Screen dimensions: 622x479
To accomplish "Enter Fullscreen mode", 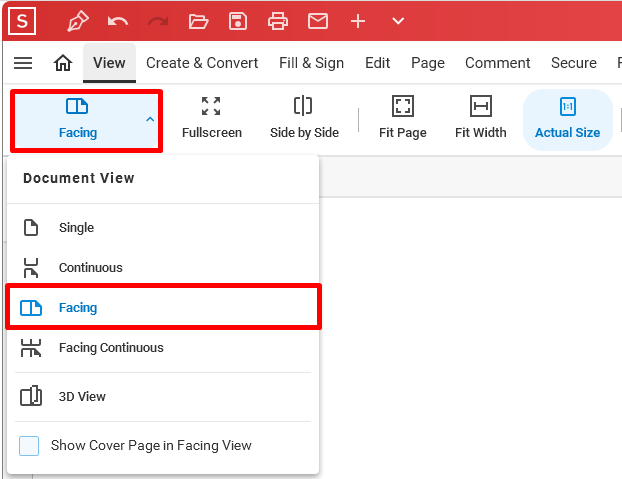I will (212, 118).
